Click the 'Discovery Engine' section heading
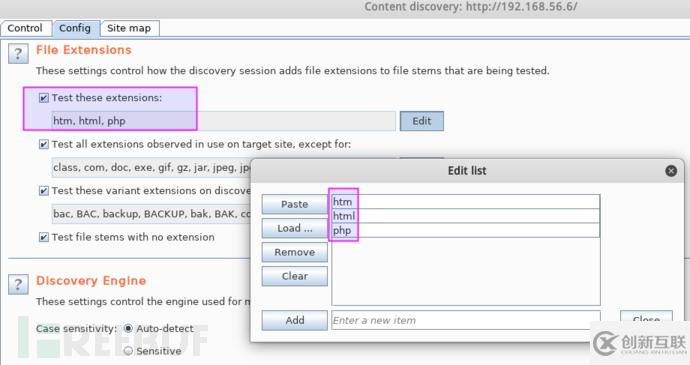The height and width of the screenshot is (365, 690). 91,281
